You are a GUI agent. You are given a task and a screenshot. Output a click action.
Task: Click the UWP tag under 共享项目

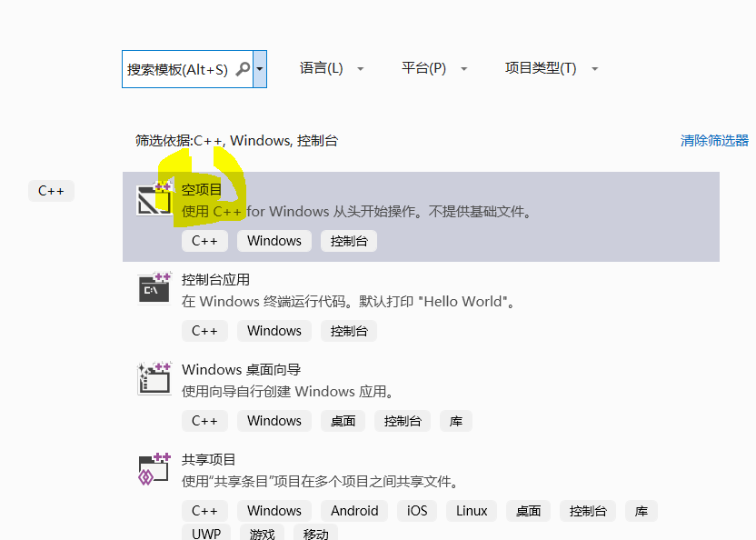click(206, 534)
